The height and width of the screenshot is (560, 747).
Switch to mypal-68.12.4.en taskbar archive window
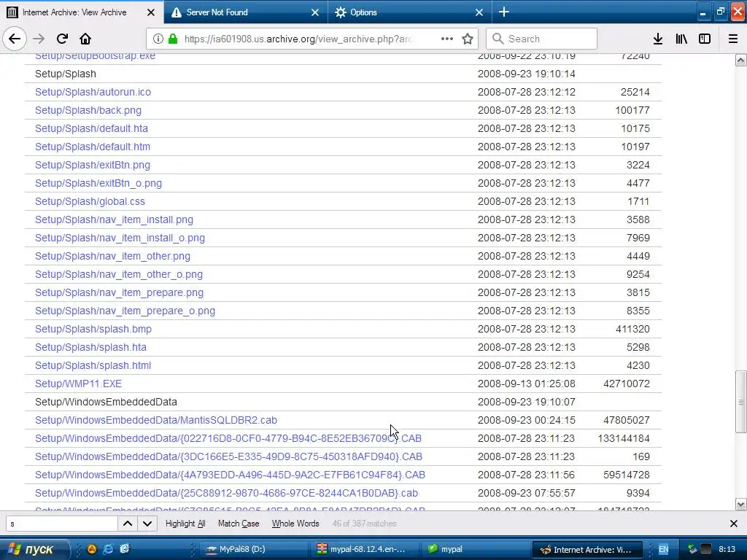(365, 549)
